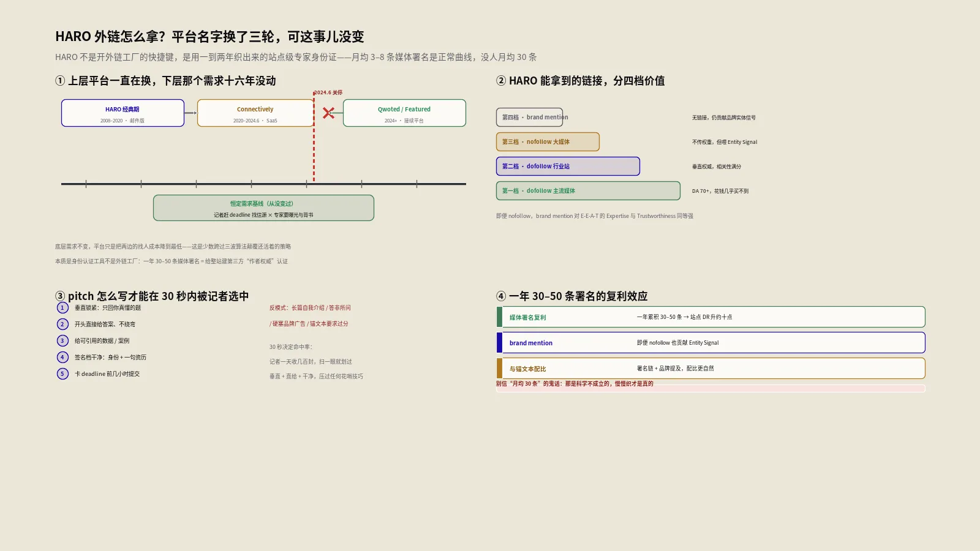Click the 2024.6 关停 marker label
Viewport: 980px width, 551px height.
(328, 93)
